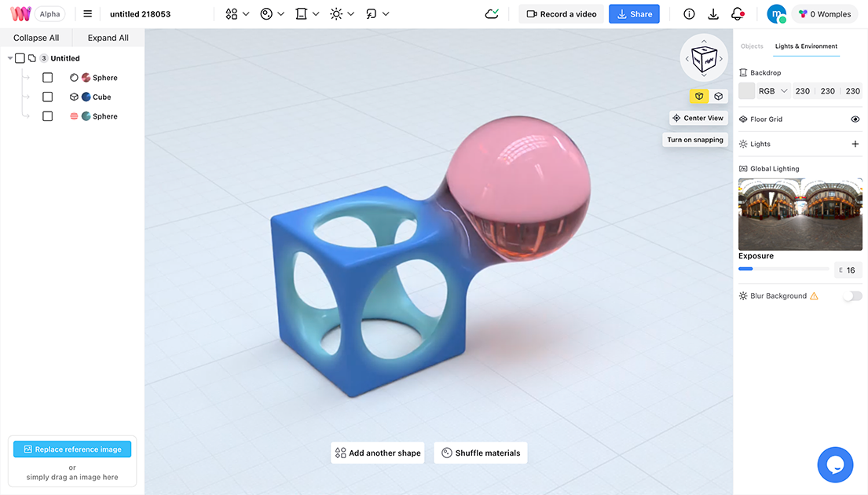
Task: Open the add shapes tool
Action: coord(232,14)
